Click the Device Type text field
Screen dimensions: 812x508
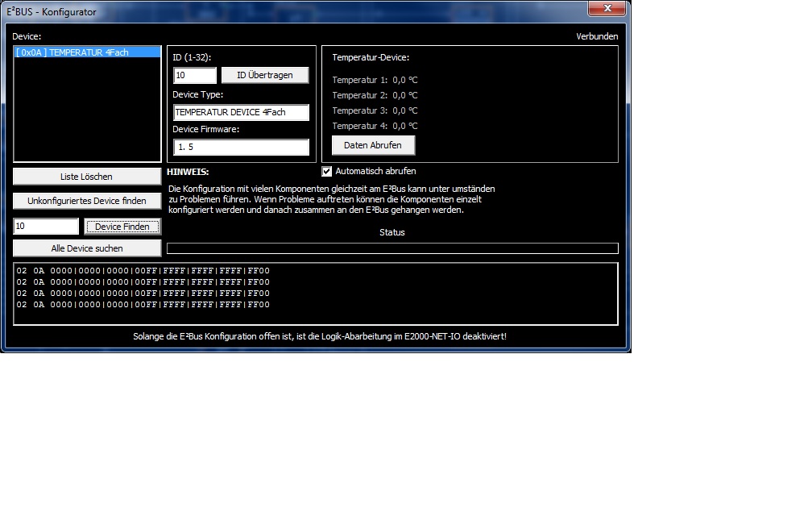241,112
